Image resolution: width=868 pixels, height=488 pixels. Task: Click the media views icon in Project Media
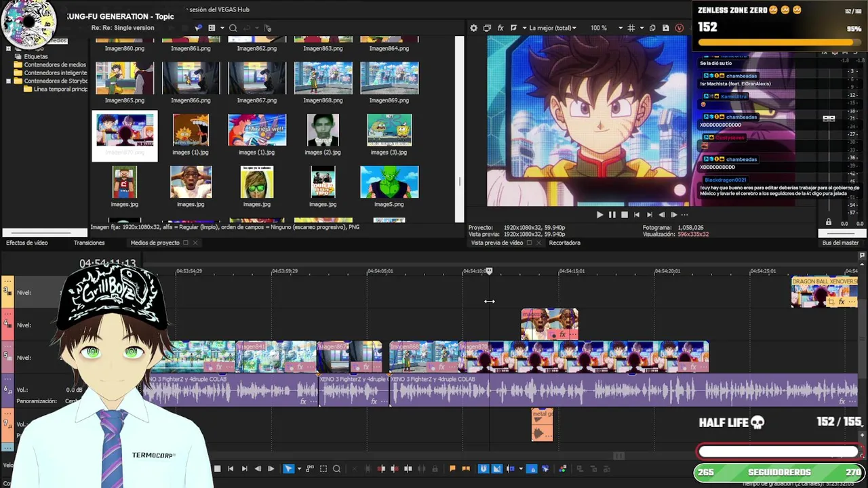(212, 28)
